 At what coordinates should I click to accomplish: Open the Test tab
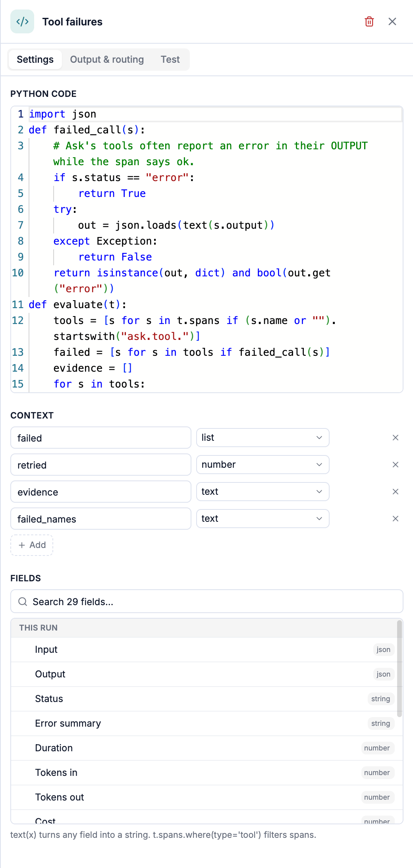pyautogui.click(x=170, y=60)
